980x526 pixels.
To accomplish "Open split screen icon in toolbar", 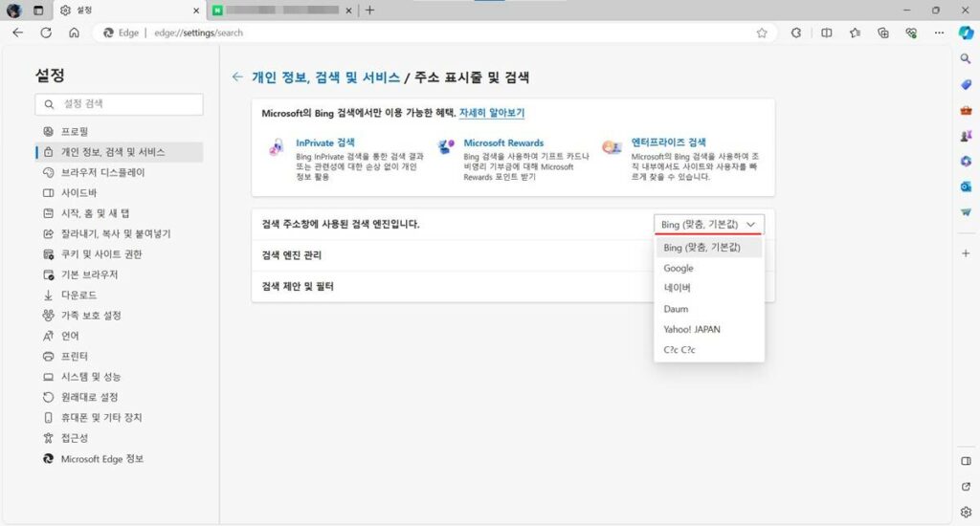I will 826,33.
